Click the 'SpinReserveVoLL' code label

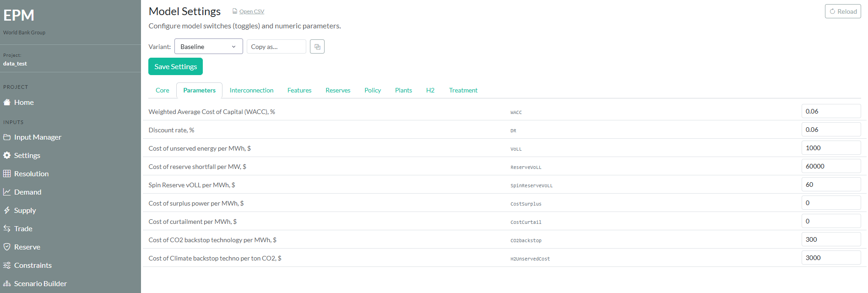[532, 185]
